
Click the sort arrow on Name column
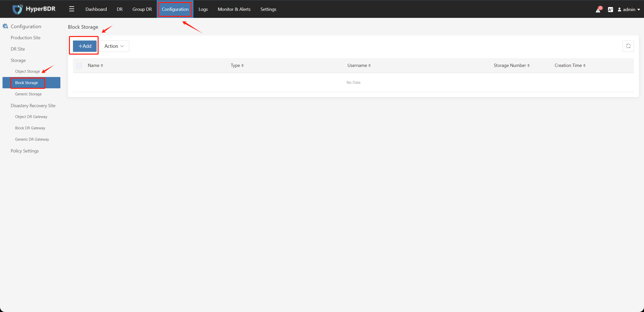point(102,65)
